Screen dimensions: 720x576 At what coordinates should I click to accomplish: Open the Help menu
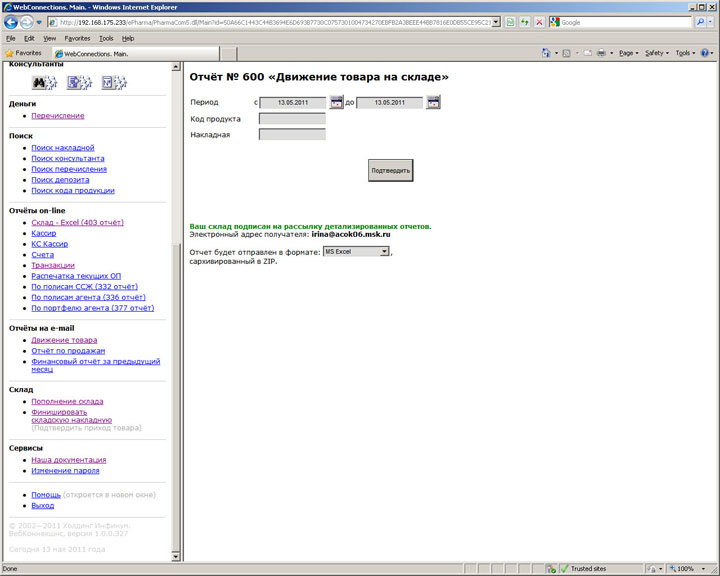point(128,38)
